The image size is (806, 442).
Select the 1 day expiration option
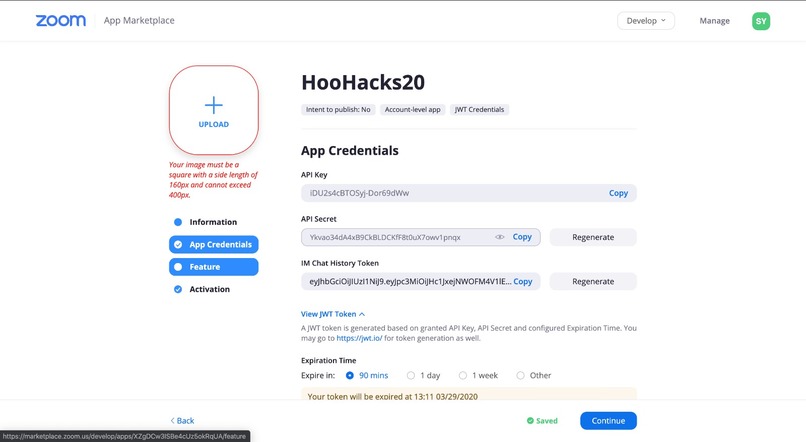(411, 376)
